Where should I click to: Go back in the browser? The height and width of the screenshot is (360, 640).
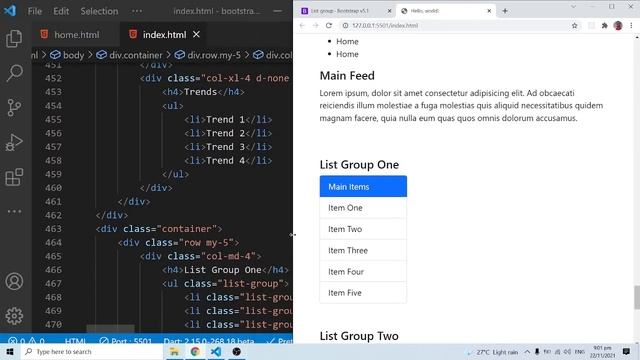[302, 25]
